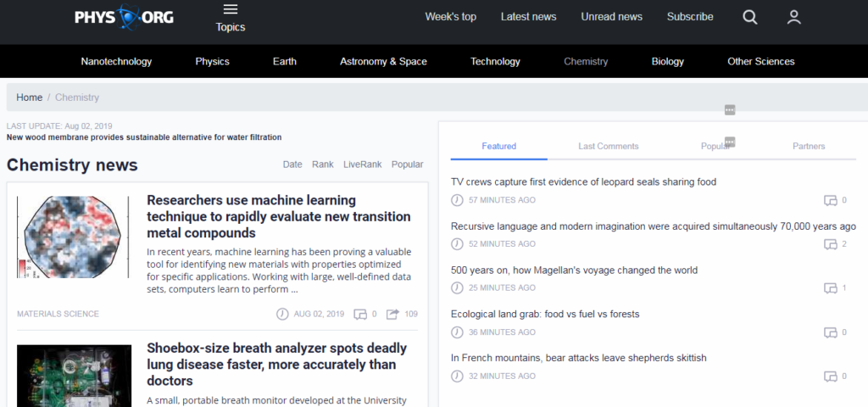
Task: Click clock icon beside 36 MINUTES AGO
Action: pos(457,332)
